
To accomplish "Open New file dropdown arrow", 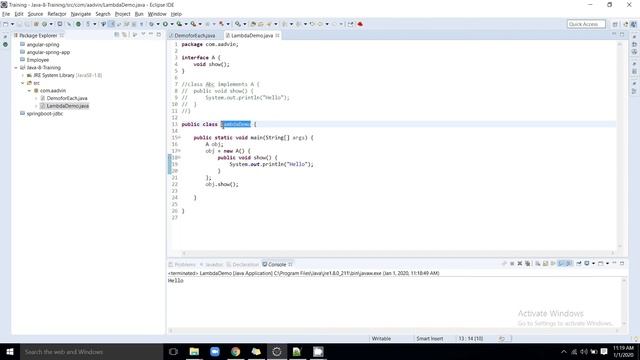I will click(12, 24).
